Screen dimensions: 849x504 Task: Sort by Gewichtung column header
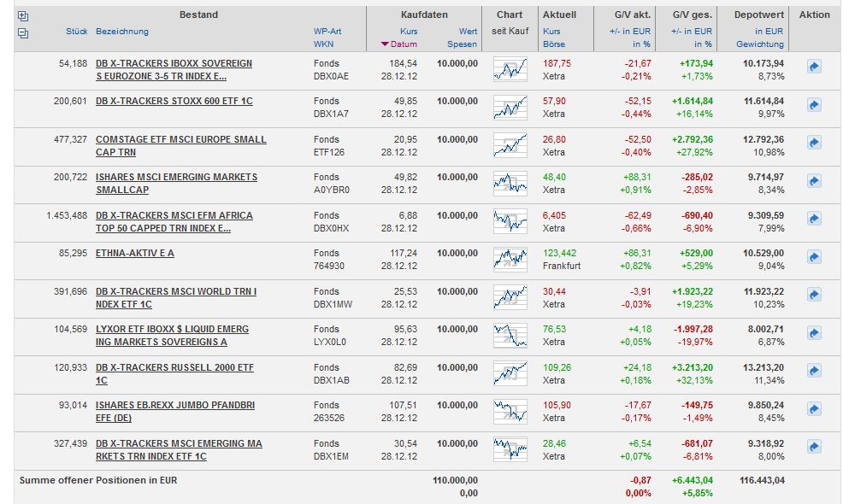coord(760,44)
